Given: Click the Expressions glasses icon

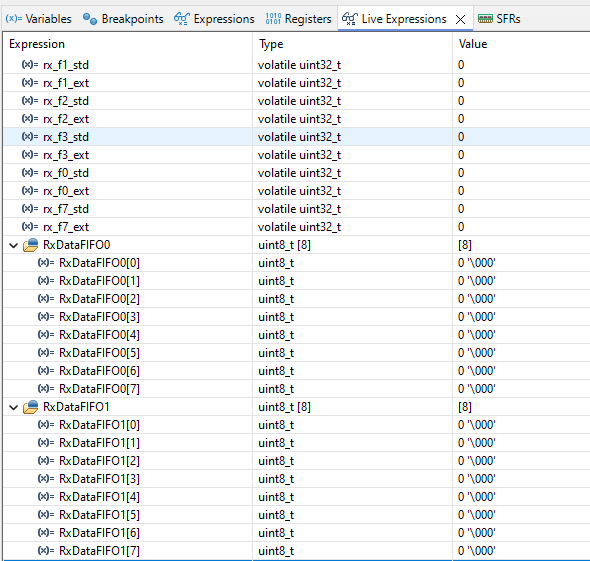Looking at the screenshot, I should pyautogui.click(x=182, y=18).
